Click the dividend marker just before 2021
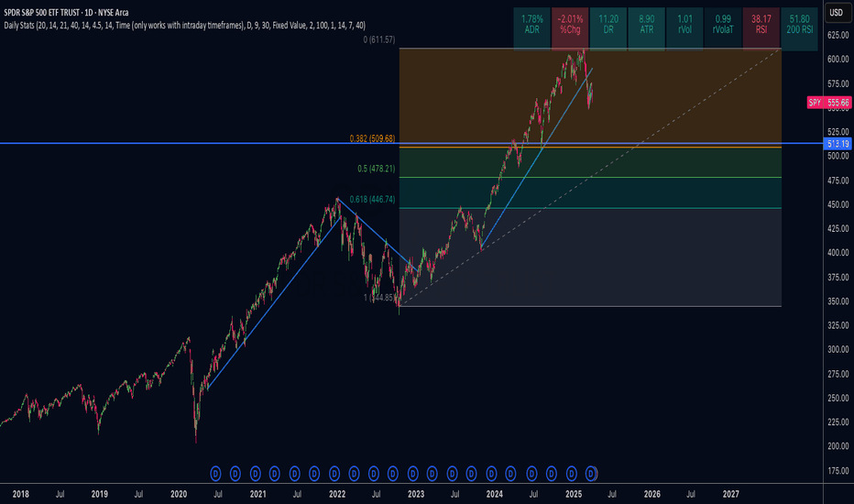The width and height of the screenshot is (854, 504). click(256, 474)
